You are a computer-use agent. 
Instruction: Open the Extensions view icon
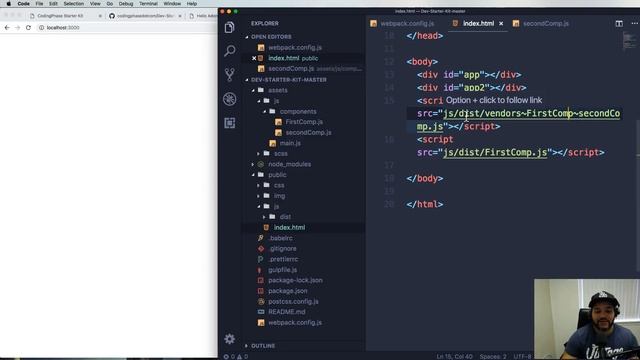click(230, 123)
